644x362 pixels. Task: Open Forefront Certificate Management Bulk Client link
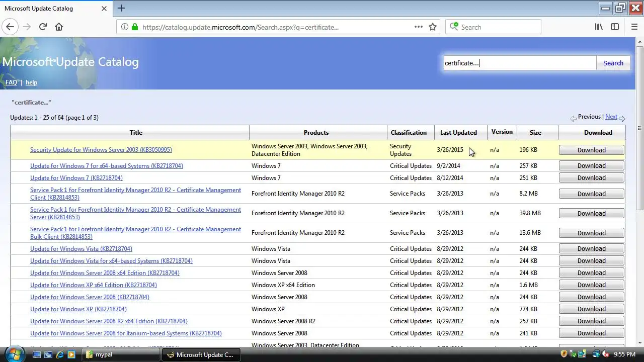tap(135, 233)
